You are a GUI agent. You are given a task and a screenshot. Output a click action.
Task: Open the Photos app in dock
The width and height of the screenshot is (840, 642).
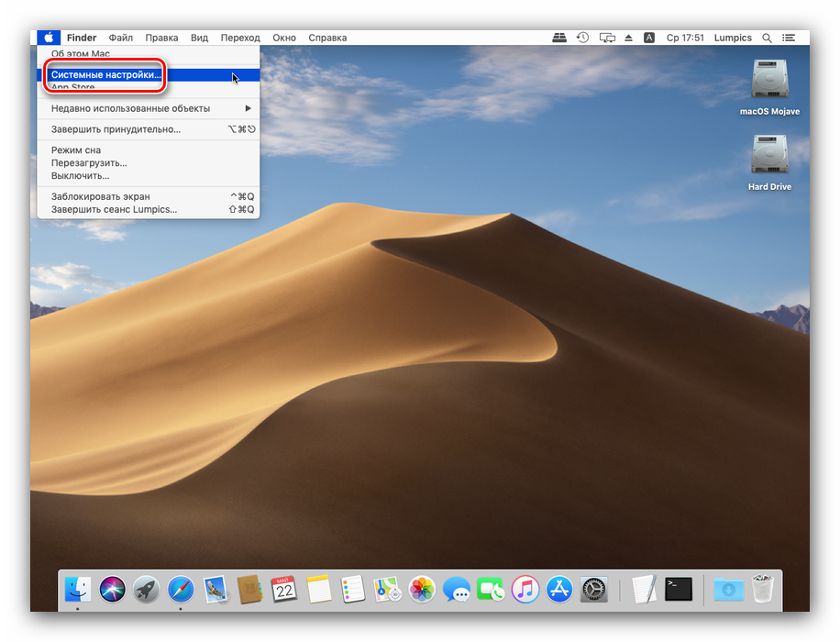[x=422, y=589]
